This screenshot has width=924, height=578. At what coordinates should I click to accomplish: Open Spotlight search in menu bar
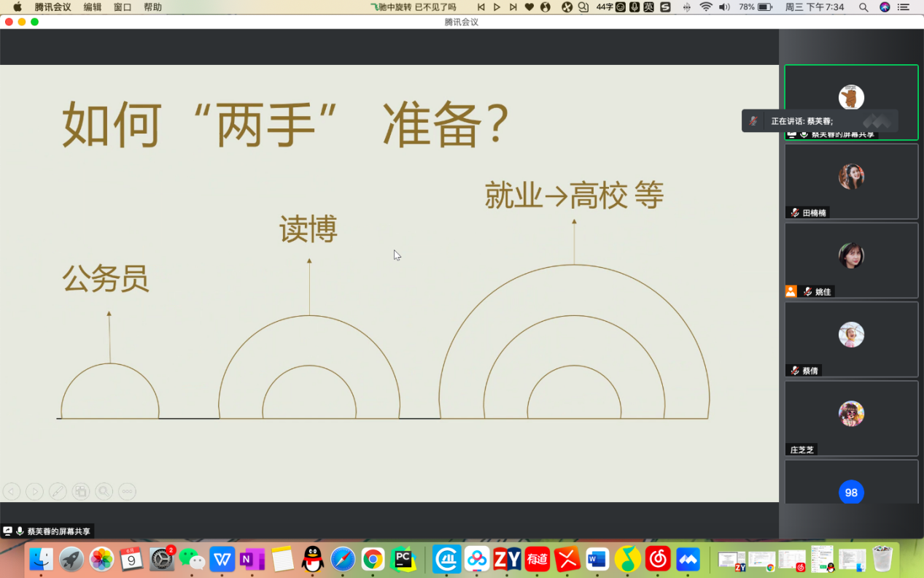[x=863, y=7]
